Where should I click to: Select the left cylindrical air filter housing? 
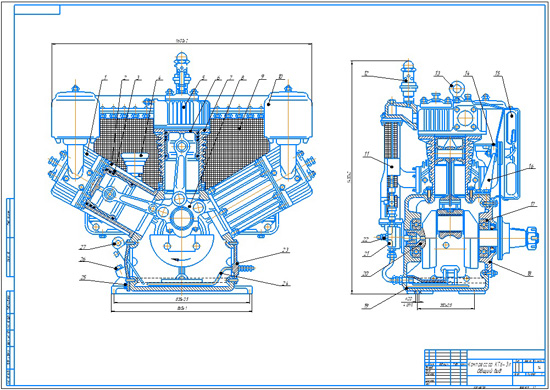click(74, 117)
